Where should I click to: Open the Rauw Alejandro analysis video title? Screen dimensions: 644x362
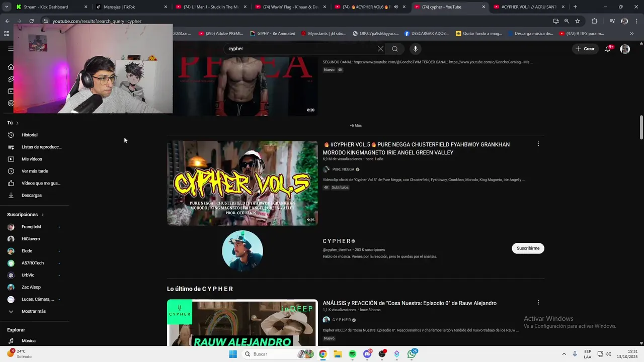pyautogui.click(x=410, y=303)
